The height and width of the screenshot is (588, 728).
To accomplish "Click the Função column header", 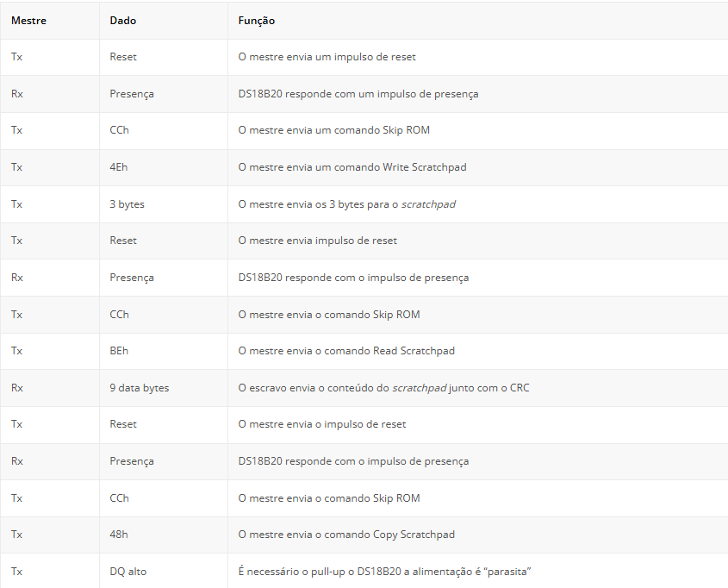I will [257, 21].
